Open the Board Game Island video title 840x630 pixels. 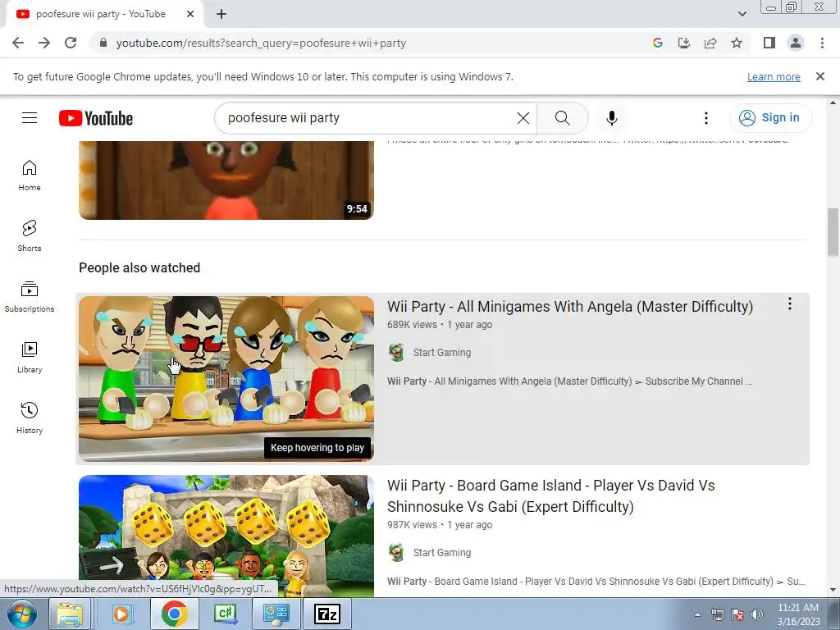550,496
